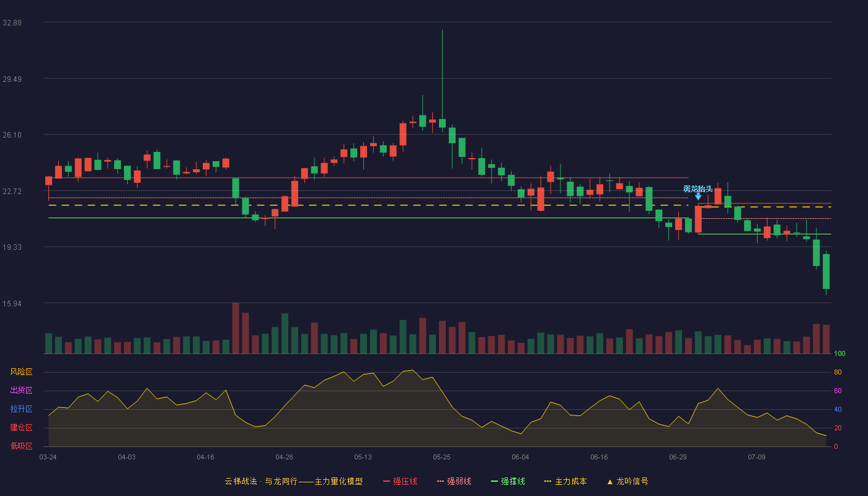The height and width of the screenshot is (496, 868).
Task: Select the 06-04 date on the time axis
Action: point(520,457)
